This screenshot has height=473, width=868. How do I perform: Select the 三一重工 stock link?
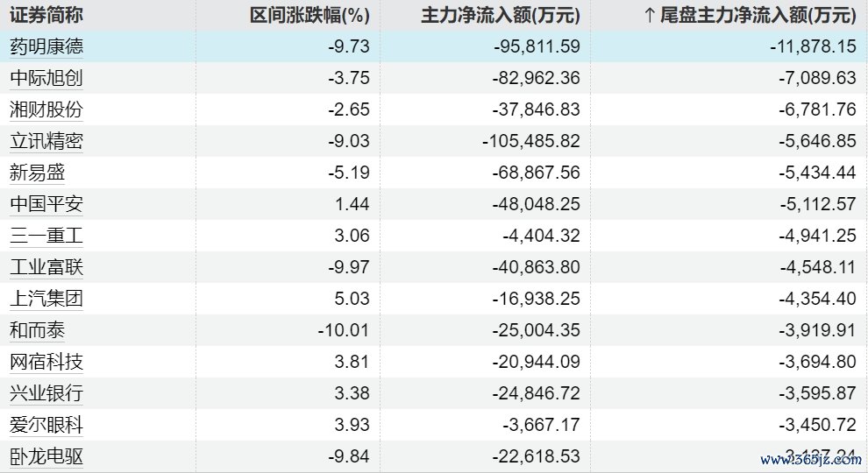(46, 236)
